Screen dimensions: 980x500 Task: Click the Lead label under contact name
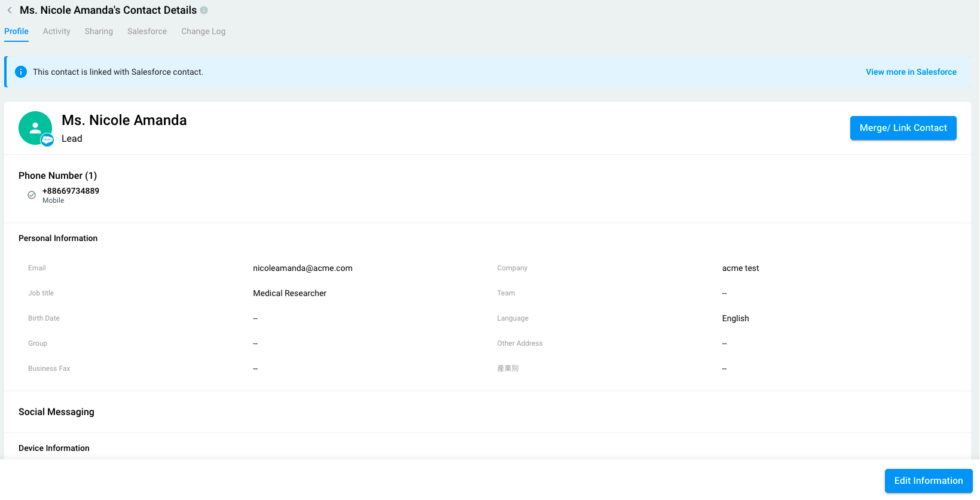[72, 139]
